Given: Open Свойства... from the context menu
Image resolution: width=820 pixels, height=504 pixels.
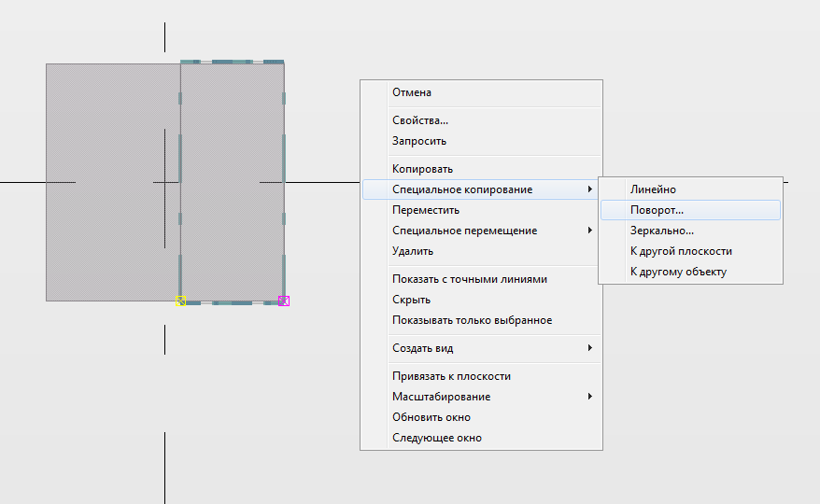Looking at the screenshot, I should (420, 120).
